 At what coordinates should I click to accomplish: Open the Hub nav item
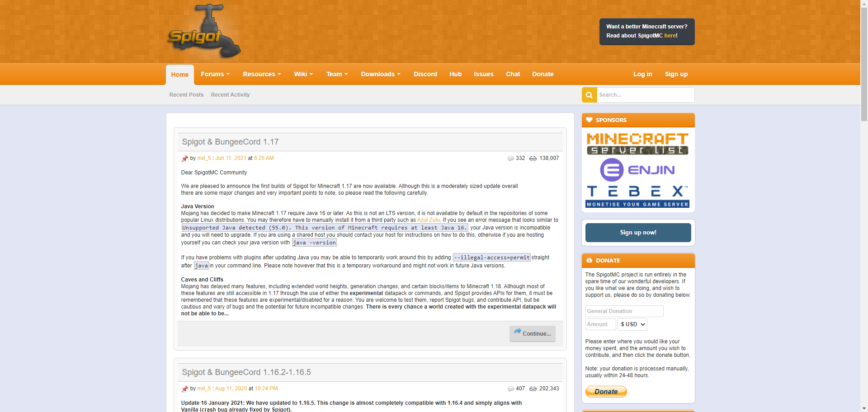(456, 75)
